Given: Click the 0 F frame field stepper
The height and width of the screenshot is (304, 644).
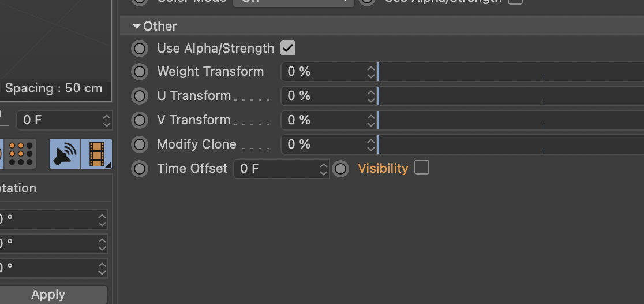Looking at the screenshot, I should click(x=107, y=120).
